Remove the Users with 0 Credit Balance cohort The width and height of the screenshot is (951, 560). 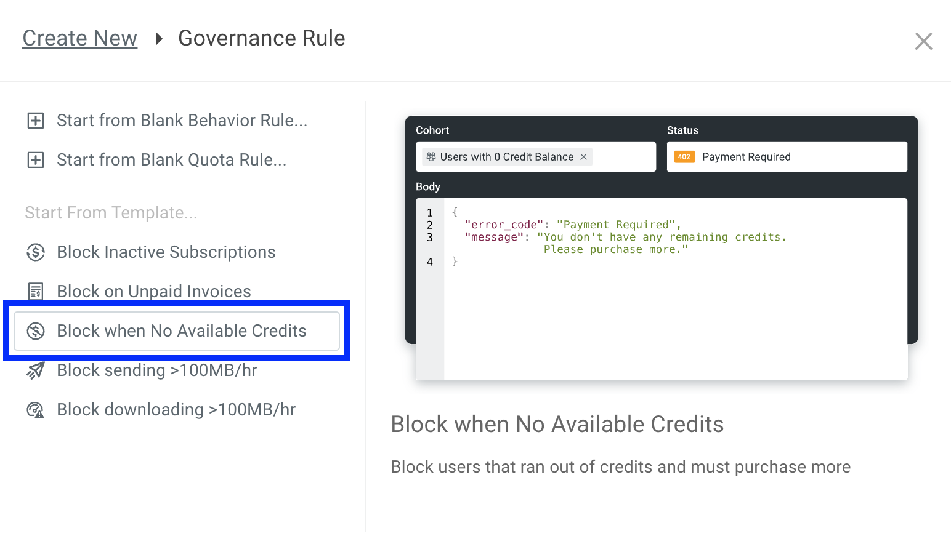[x=583, y=156]
